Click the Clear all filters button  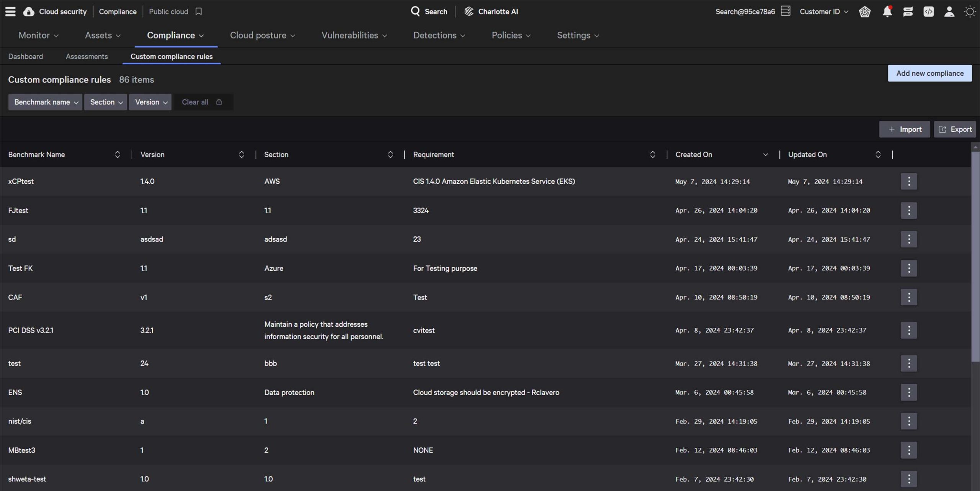click(x=203, y=102)
